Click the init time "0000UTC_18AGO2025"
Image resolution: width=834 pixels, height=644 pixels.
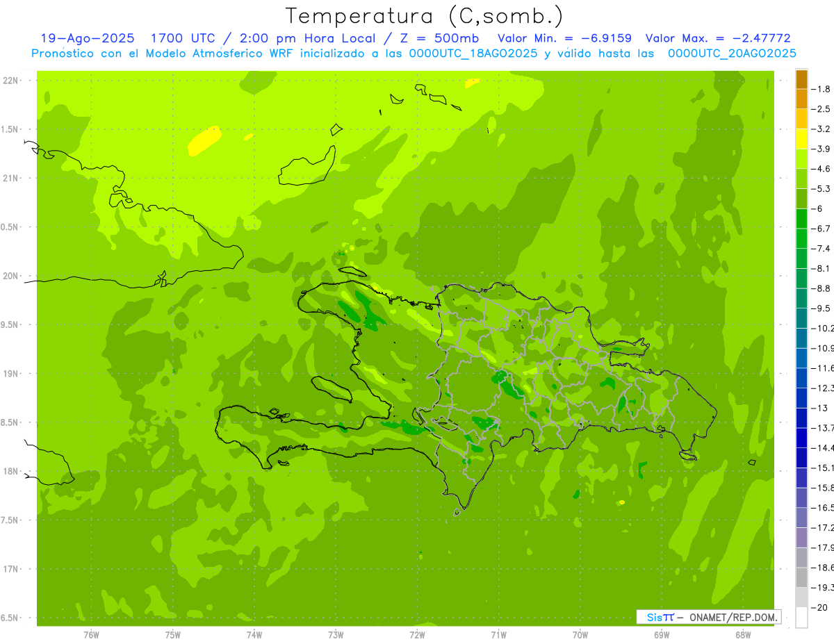tap(474, 53)
